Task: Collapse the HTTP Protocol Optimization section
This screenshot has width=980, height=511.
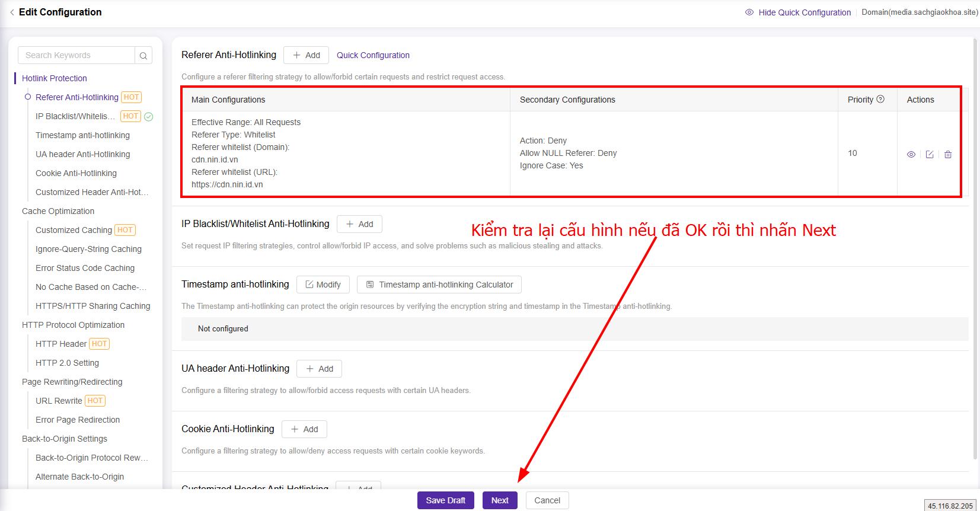Action: [73, 325]
